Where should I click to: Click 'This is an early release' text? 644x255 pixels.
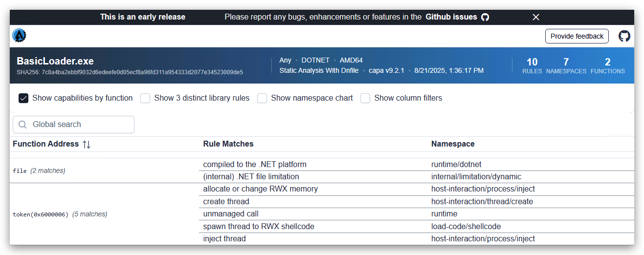tap(143, 17)
